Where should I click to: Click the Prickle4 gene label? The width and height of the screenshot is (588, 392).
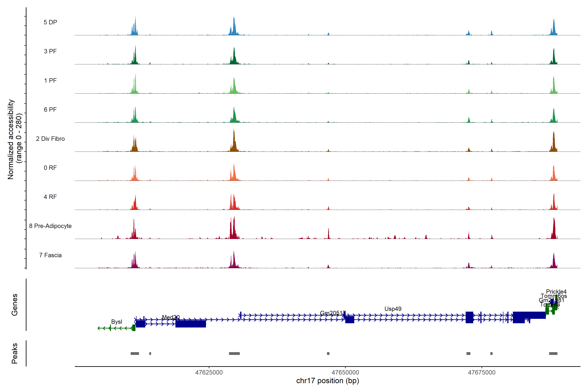pyautogui.click(x=556, y=292)
